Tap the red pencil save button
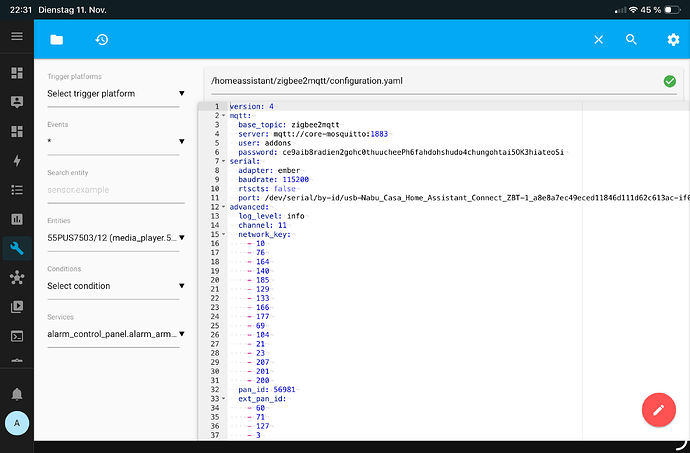The height and width of the screenshot is (453, 690). pyautogui.click(x=659, y=410)
